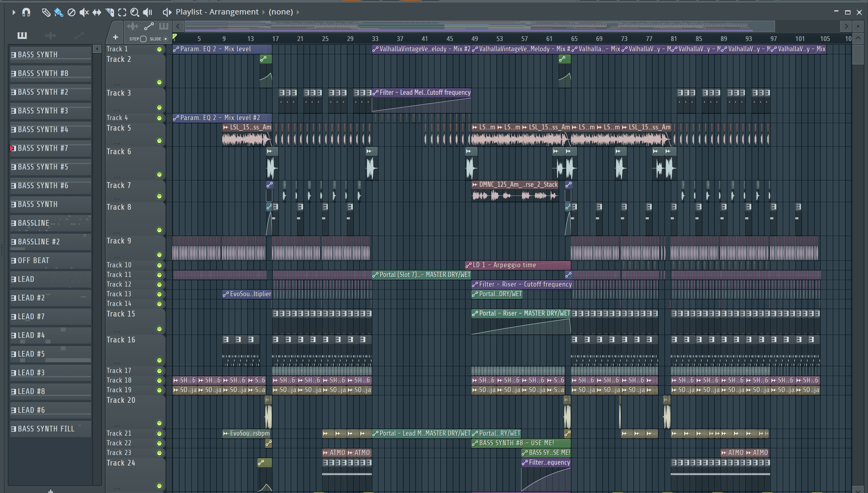Select the Select marquee tool
Screen dimensions: 868x493
coord(122,13)
